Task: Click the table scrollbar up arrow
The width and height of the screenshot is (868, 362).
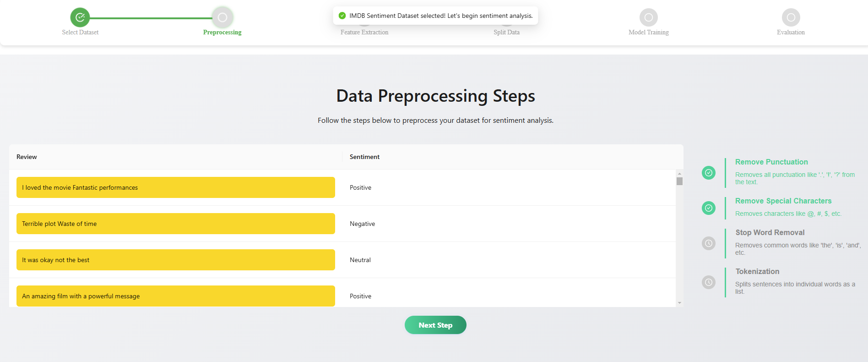Action: coord(679,174)
